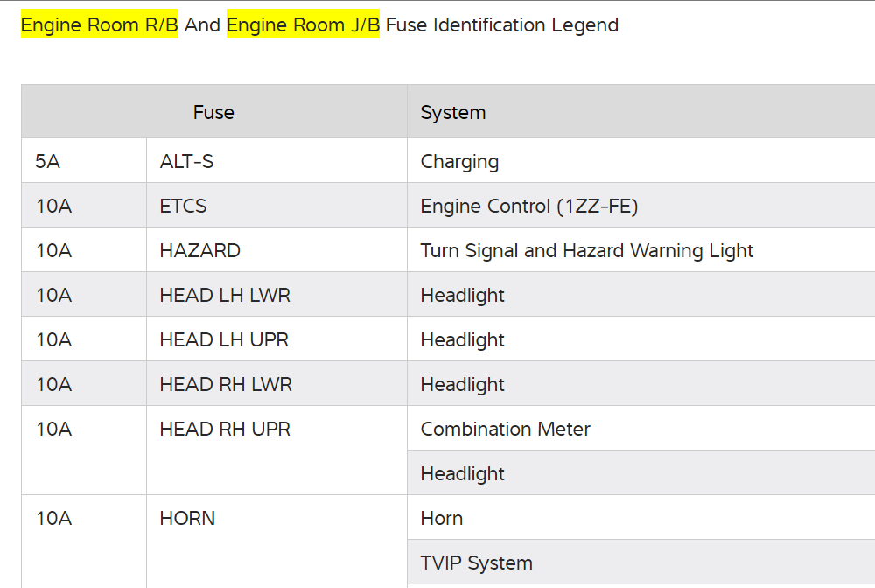
Task: Click the HORN fuse name cell
Action: click(187, 518)
